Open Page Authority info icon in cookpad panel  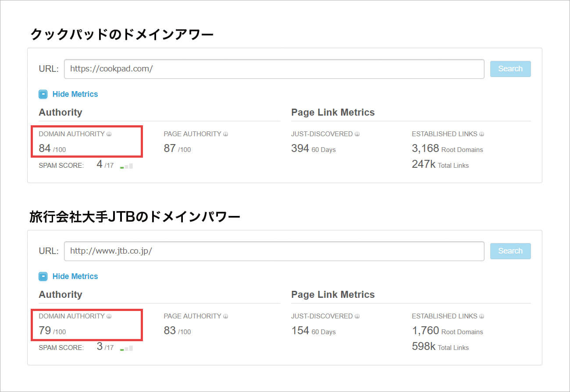pyautogui.click(x=226, y=134)
